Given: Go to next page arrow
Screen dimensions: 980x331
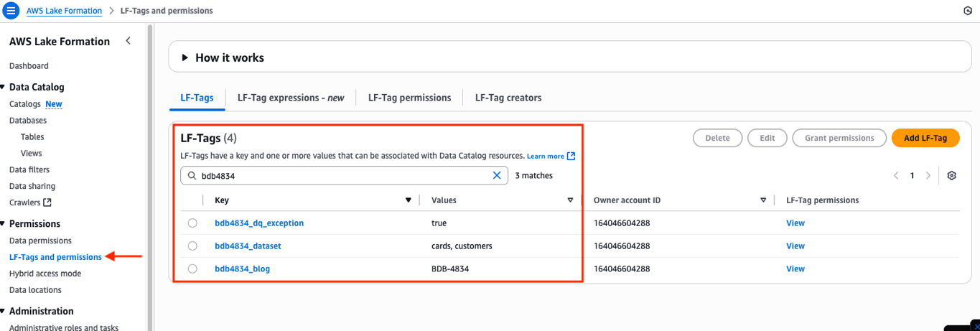Looking at the screenshot, I should coord(928,175).
